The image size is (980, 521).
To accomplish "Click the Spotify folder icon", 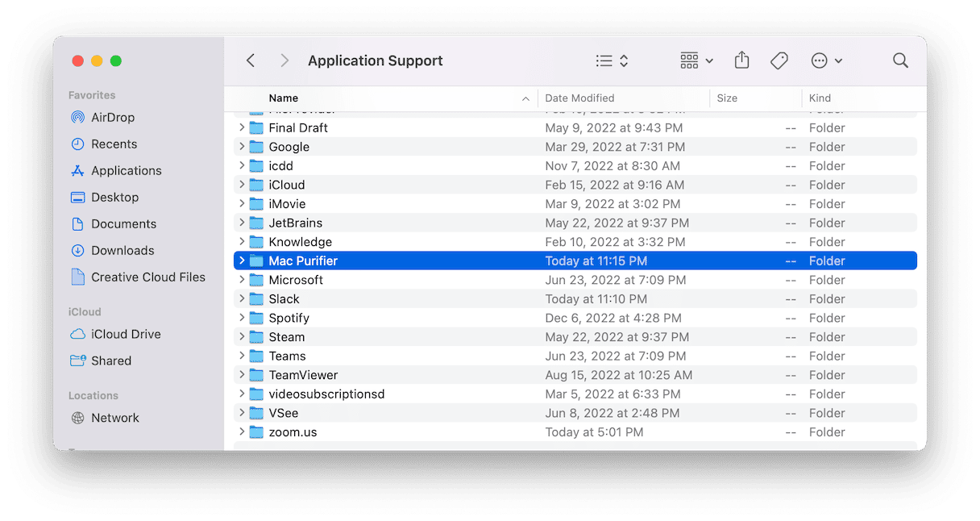I will [x=256, y=318].
